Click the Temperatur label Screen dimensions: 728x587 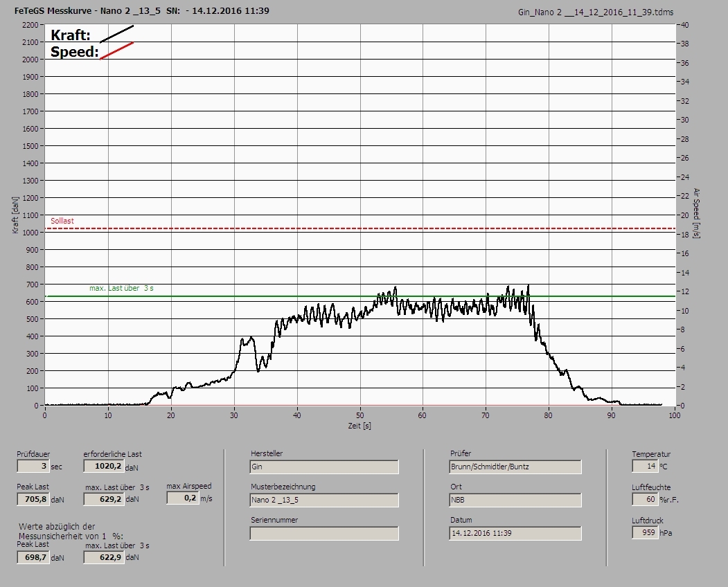click(651, 454)
